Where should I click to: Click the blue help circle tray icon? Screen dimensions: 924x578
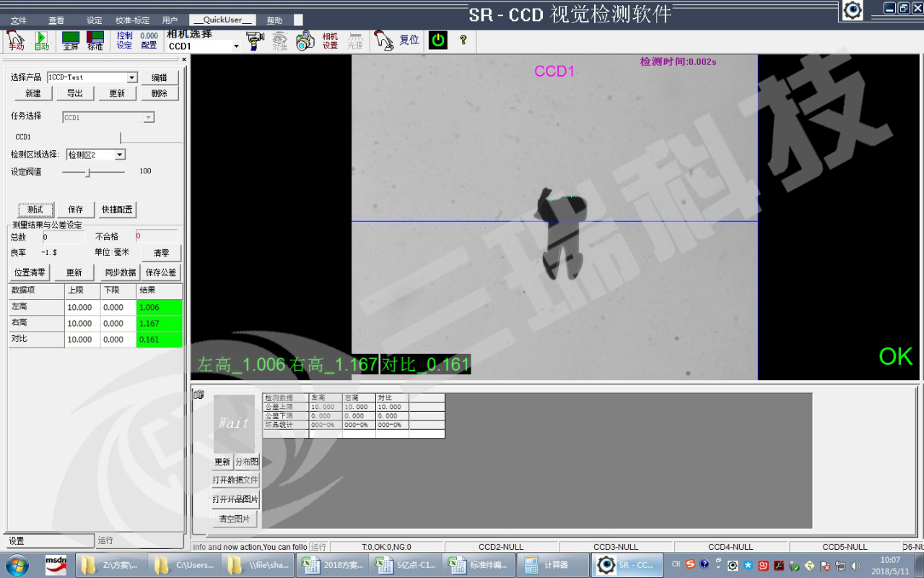click(705, 565)
